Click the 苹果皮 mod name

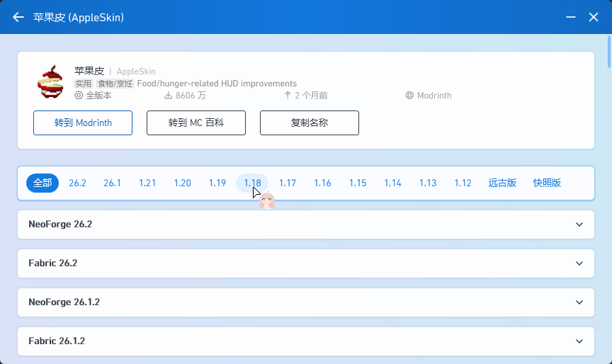[89, 71]
